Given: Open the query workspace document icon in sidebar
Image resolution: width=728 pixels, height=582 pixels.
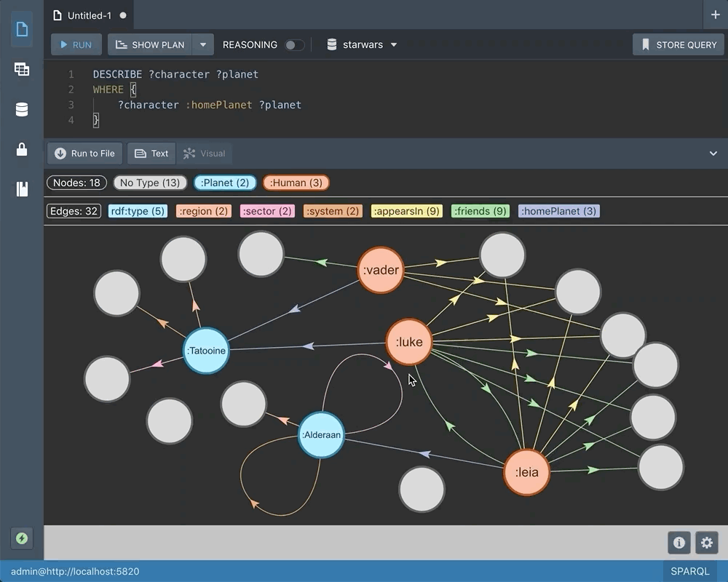Looking at the screenshot, I should (21, 29).
